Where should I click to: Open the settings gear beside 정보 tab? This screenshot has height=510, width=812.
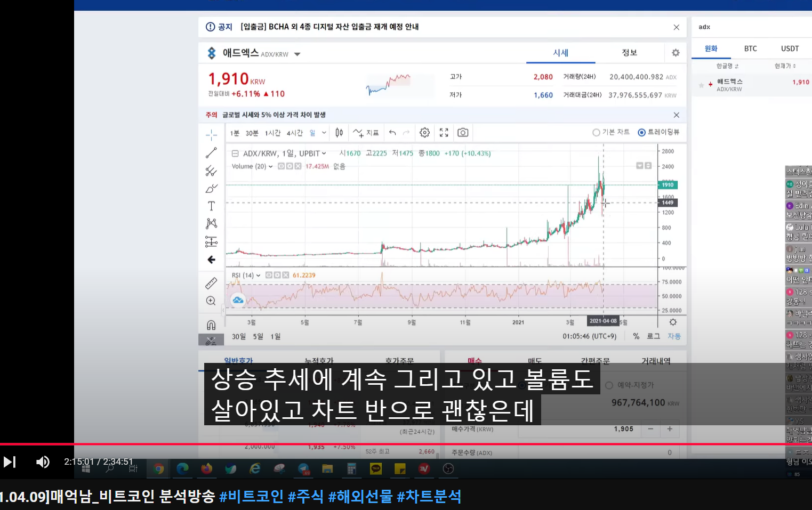[676, 53]
